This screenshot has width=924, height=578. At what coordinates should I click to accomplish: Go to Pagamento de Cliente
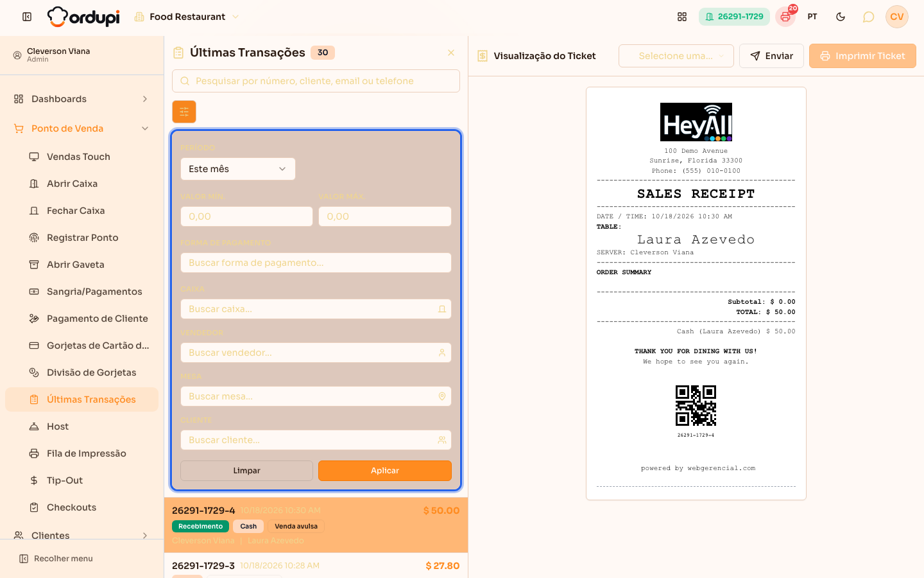(x=81, y=319)
